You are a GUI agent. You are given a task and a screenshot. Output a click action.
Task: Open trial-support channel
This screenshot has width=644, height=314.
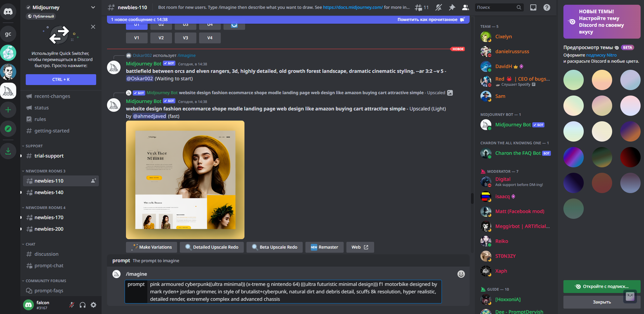(x=61, y=156)
